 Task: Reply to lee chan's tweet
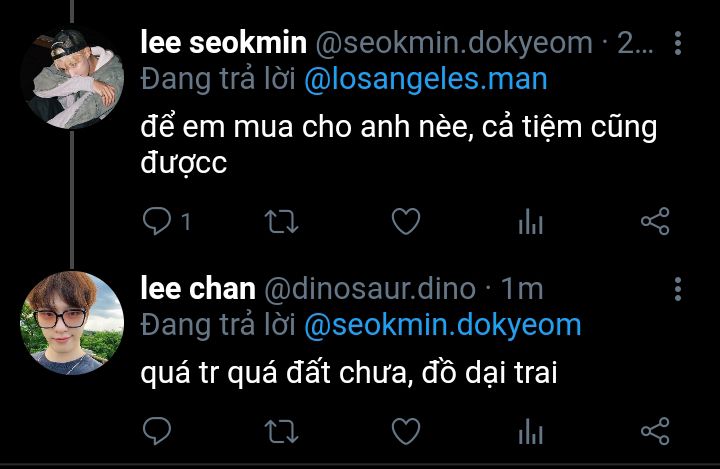tap(157, 431)
